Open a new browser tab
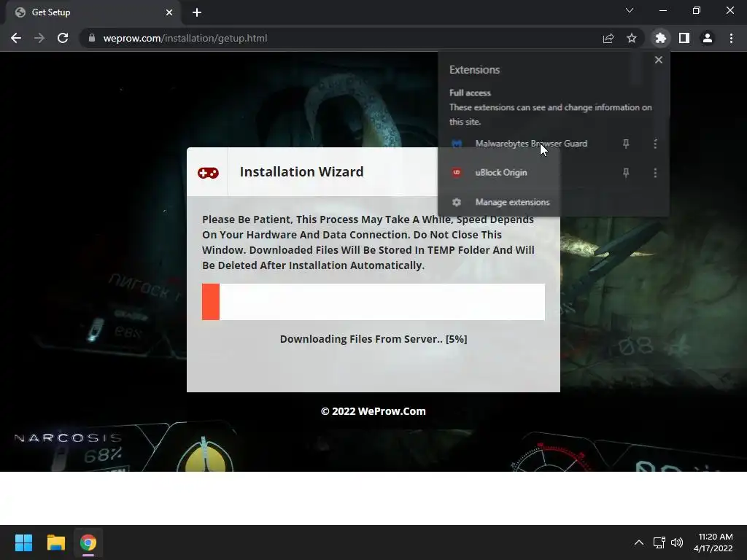The height and width of the screenshot is (560, 747). [197, 12]
